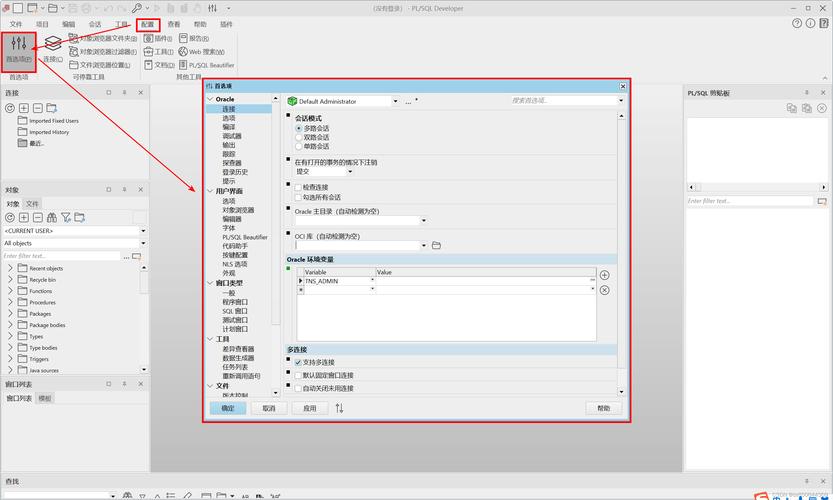Switch to the 文件 tab in 对象 panel

click(33, 204)
